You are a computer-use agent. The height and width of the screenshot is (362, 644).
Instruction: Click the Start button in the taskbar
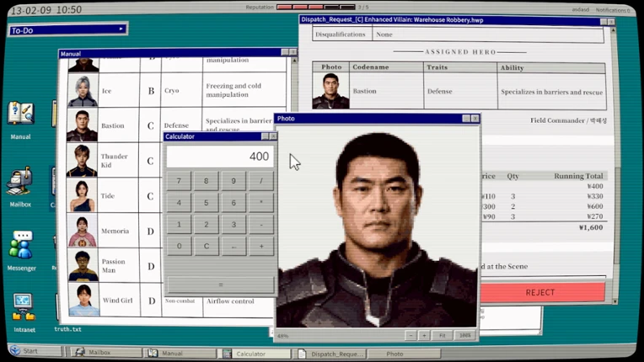[25, 351]
